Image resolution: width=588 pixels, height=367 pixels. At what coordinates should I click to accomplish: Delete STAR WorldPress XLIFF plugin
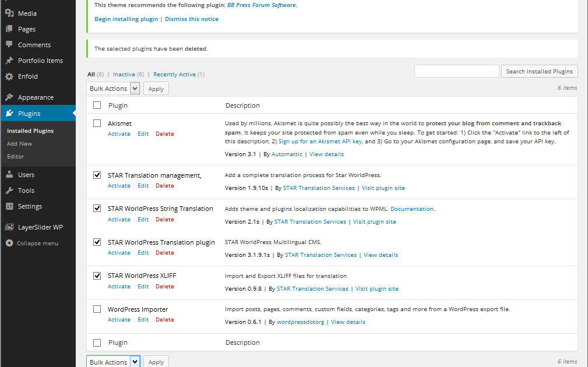pyautogui.click(x=164, y=287)
